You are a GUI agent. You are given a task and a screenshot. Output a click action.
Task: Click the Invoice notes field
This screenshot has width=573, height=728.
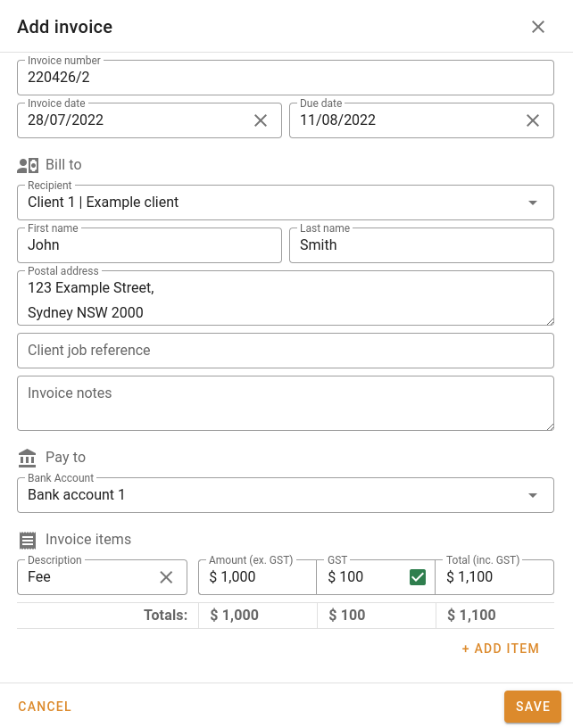(x=286, y=403)
